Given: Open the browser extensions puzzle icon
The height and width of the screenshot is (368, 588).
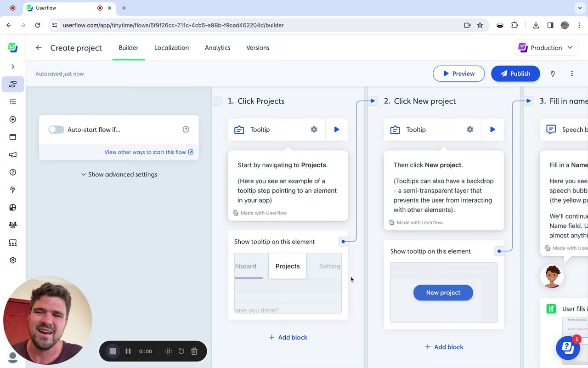Looking at the screenshot, I should pos(514,25).
